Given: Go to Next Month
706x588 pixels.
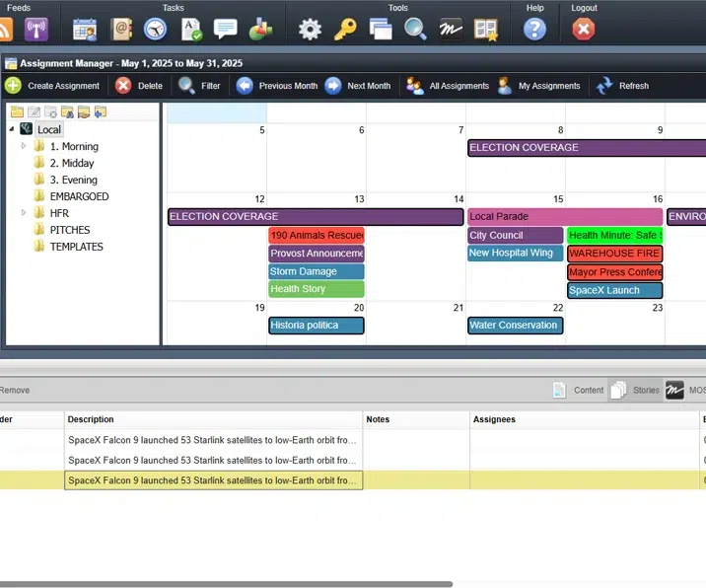Looking at the screenshot, I should (358, 86).
